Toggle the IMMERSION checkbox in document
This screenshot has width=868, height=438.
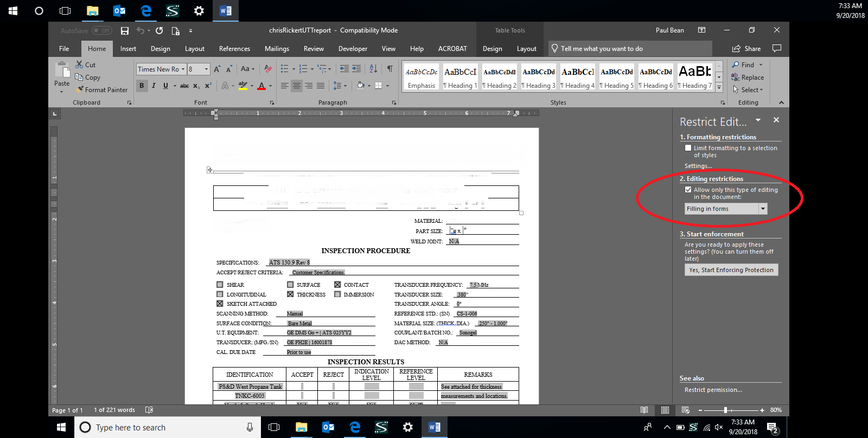pyautogui.click(x=337, y=294)
